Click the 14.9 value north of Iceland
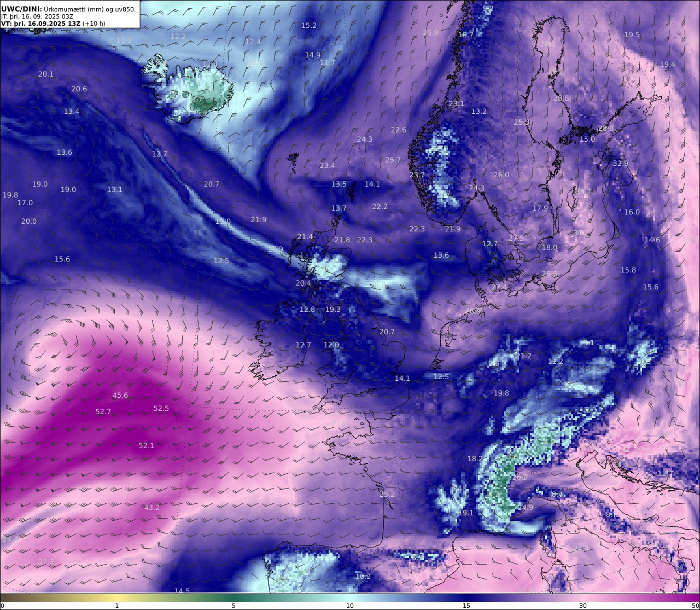Image resolution: width=700 pixels, height=610 pixels. pyautogui.click(x=313, y=55)
